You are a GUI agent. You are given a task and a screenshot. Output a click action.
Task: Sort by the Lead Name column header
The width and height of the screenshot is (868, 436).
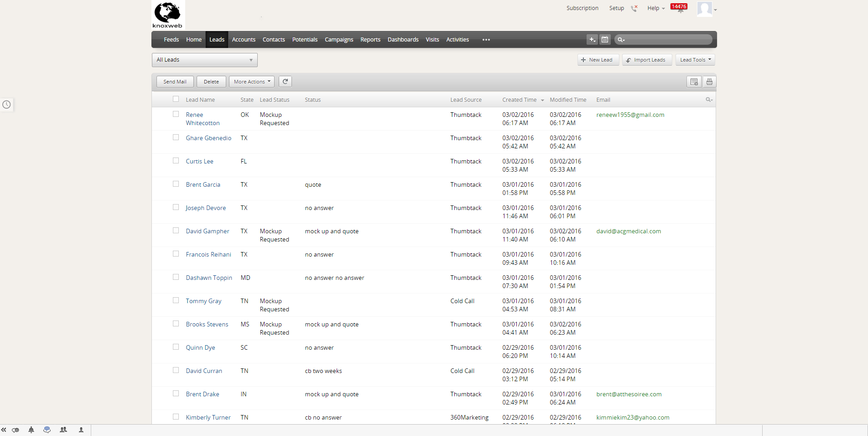200,100
